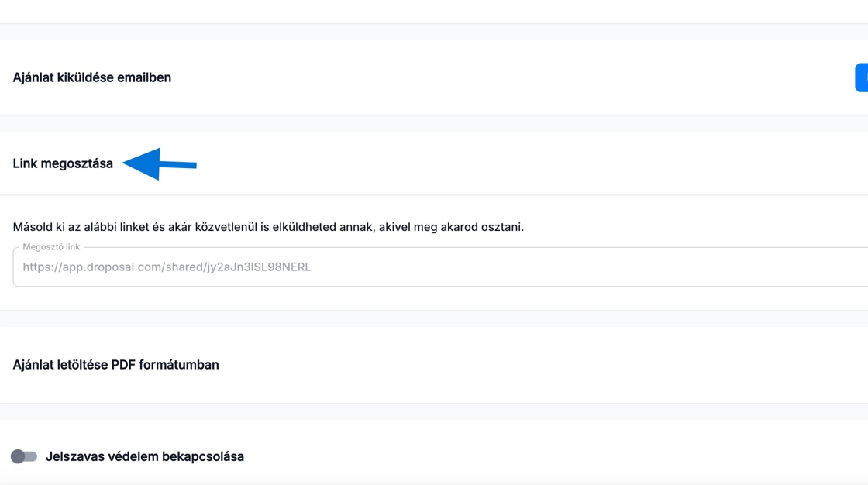The height and width of the screenshot is (485, 868).
Task: Click the app.droposal.com shared URL text
Action: click(167, 267)
